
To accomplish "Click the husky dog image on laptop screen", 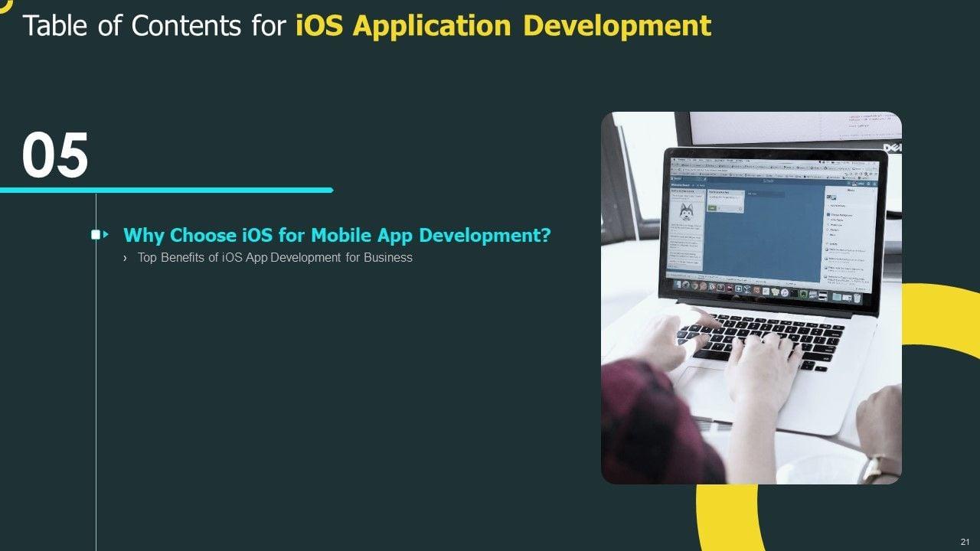I will coord(686,211).
